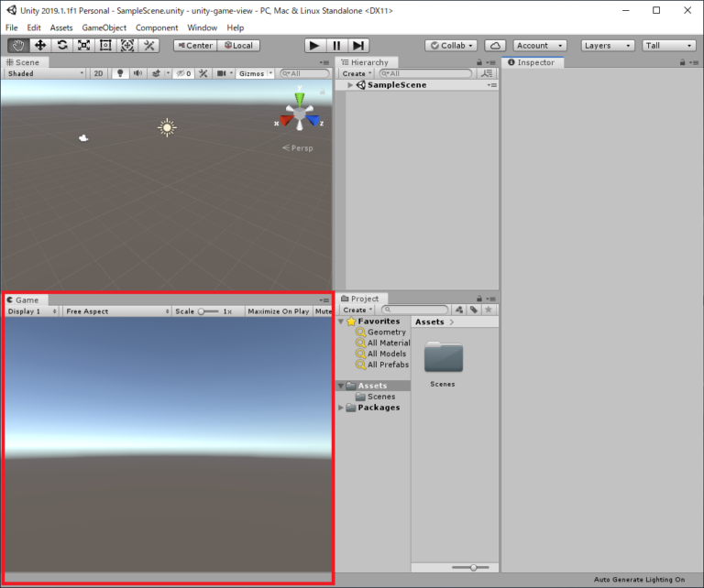
Task: Toggle 2D scene view mode
Action: (x=98, y=73)
